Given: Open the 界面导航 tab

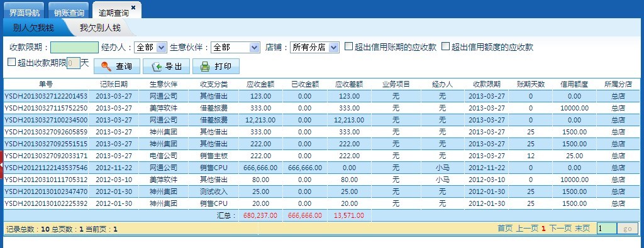Looking at the screenshot, I should click(x=25, y=13).
